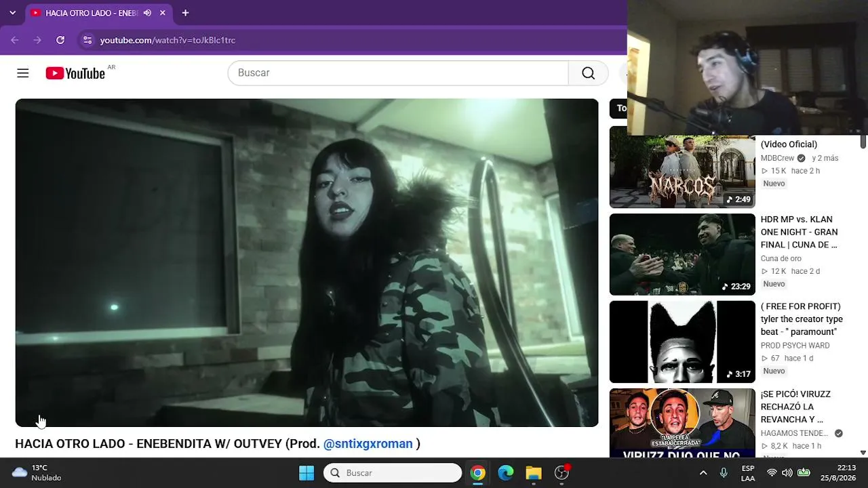Open the @sntixgxroman channel link
Viewport: 868px width, 488px height.
(368, 444)
